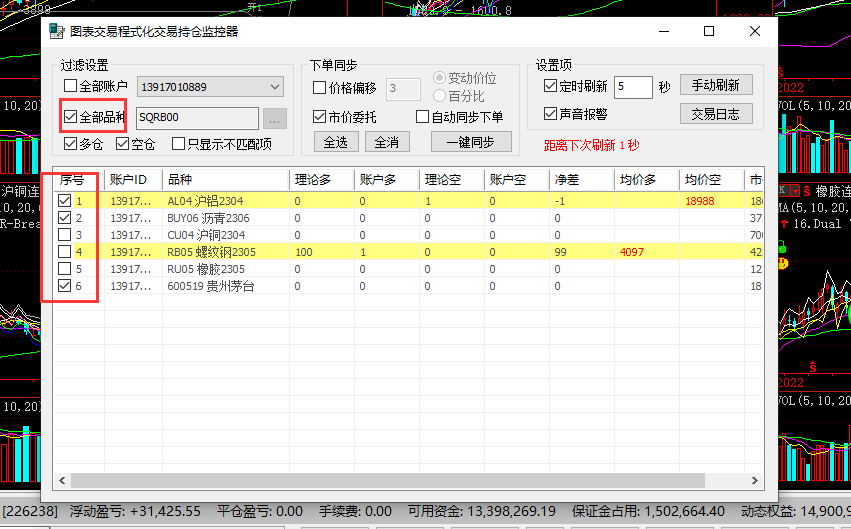Screen dimensions: 851x529
Task: Open symbol picker with the '...' button
Action: click(275, 118)
